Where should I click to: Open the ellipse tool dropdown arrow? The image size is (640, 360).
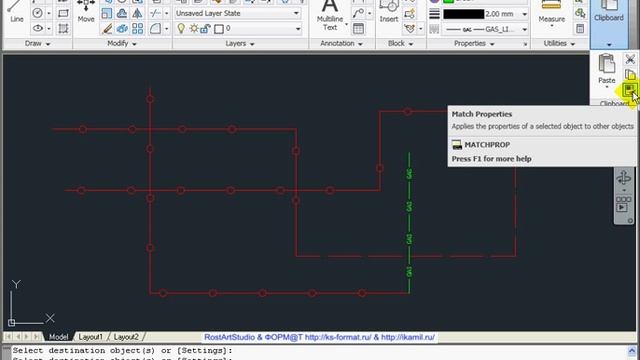tap(49, 29)
